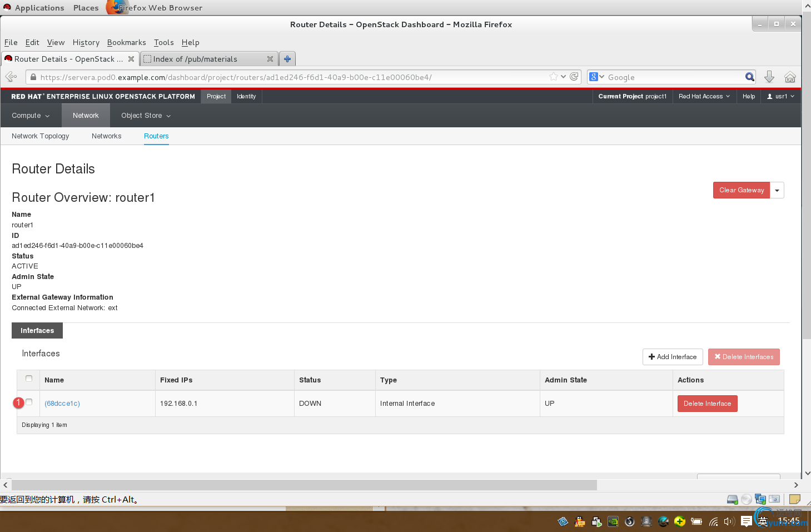Open the usr1 user dropdown

(780, 96)
